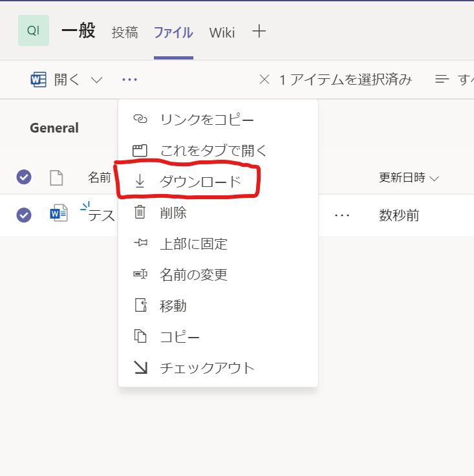The width and height of the screenshot is (474, 476).
Task: Click 1 アイテムを選択済み label
Action: coord(345,80)
